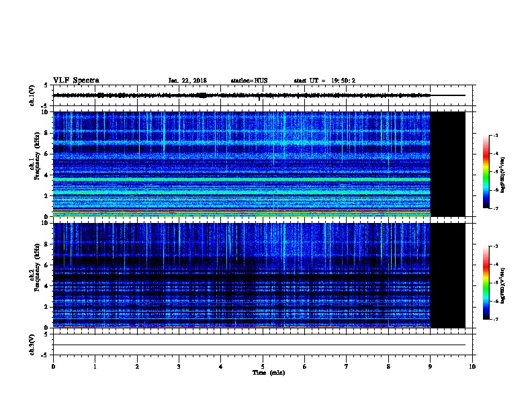The width and height of the screenshot is (532, 411).
Task: Click tick label "3" on the Time axis
Action: (x=179, y=367)
